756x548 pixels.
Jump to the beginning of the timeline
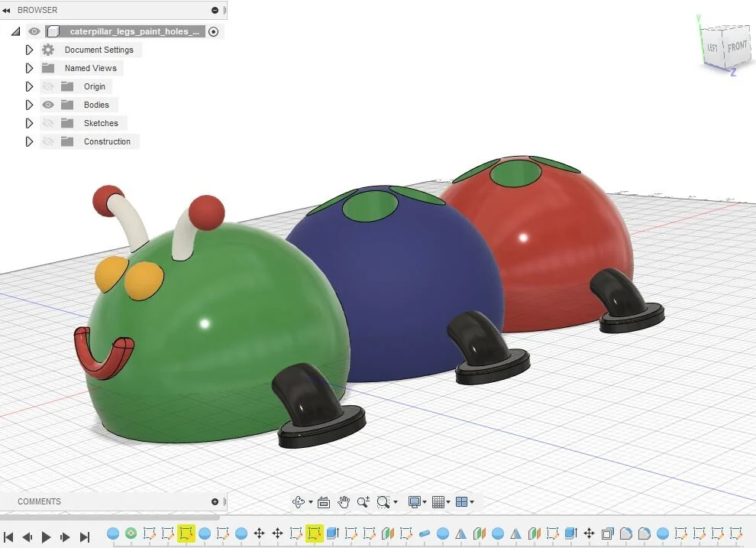pos(8,537)
